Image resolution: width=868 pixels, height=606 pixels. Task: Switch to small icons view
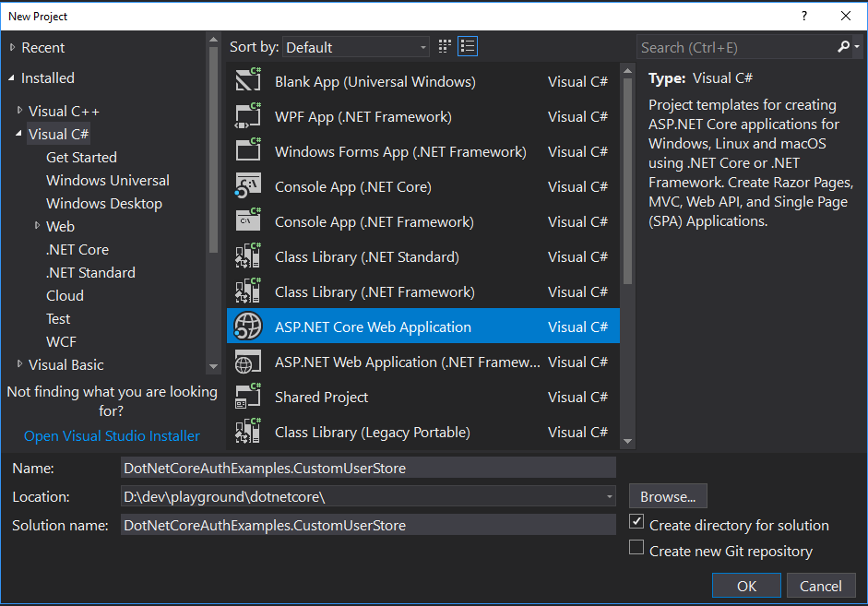(445, 46)
